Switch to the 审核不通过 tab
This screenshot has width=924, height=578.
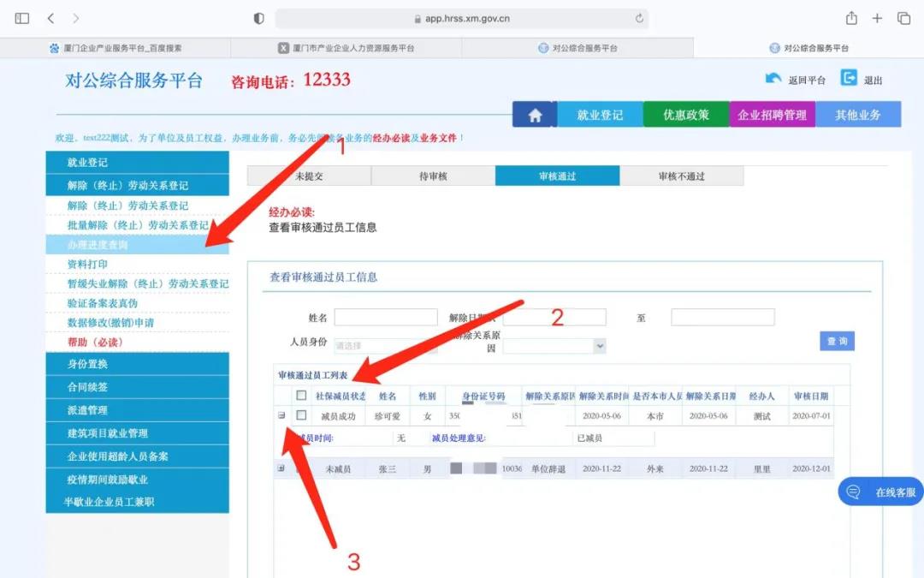click(681, 176)
